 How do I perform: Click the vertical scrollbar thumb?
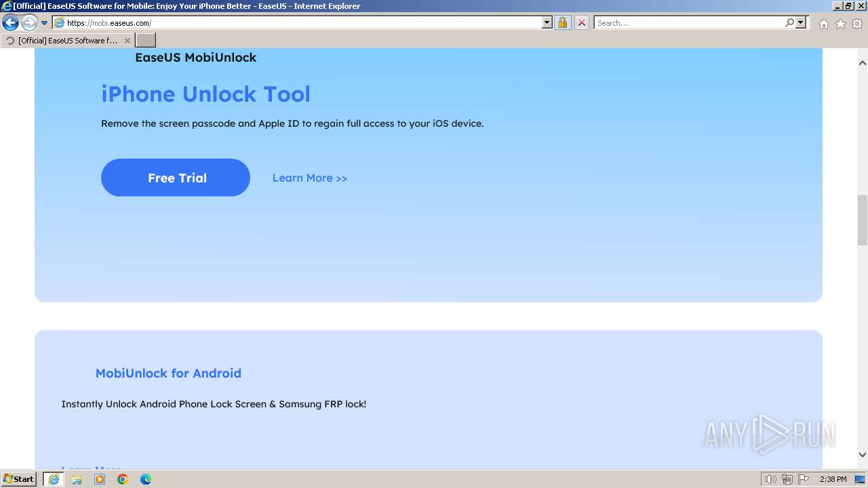pyautogui.click(x=863, y=220)
